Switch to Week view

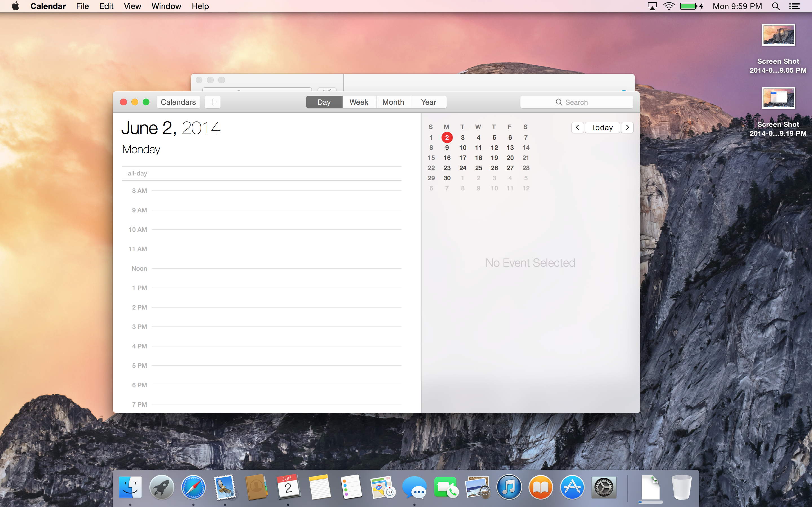point(359,102)
